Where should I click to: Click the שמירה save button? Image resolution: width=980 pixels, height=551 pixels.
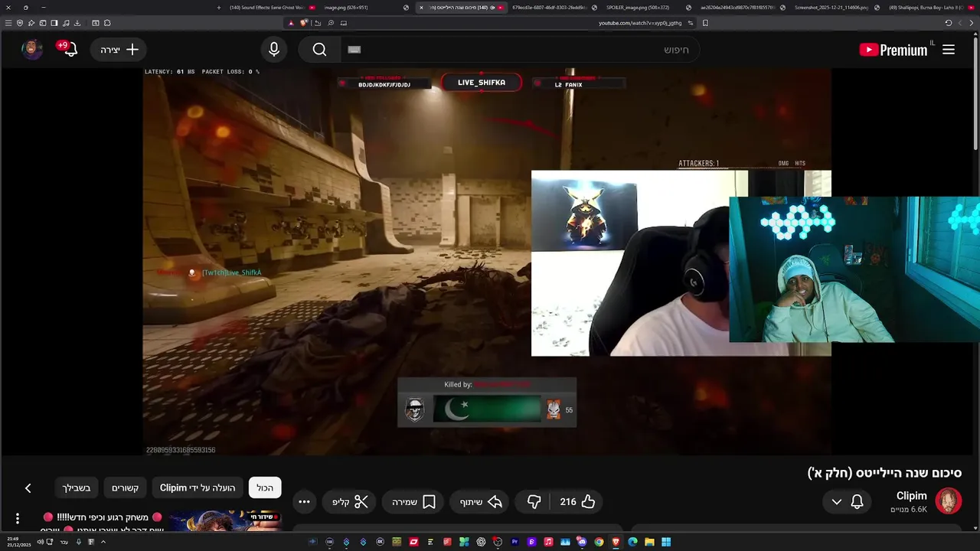click(x=413, y=502)
